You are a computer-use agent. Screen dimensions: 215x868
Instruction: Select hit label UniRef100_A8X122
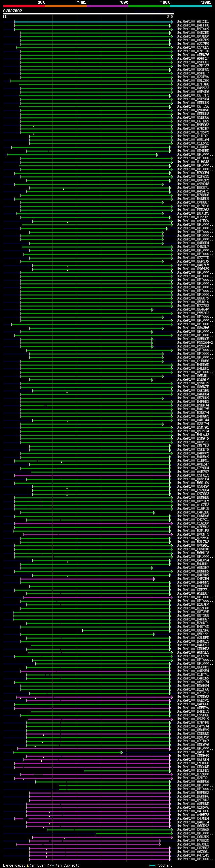(193, 443)
